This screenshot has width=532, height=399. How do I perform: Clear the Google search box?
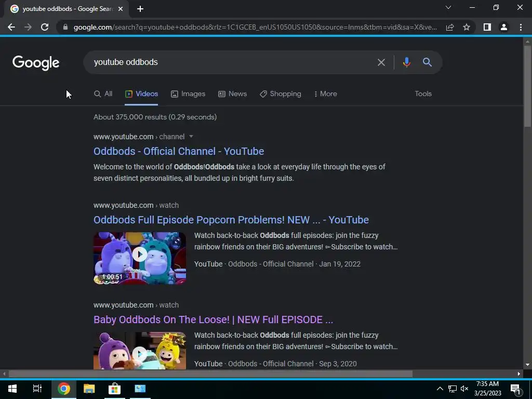coord(381,62)
